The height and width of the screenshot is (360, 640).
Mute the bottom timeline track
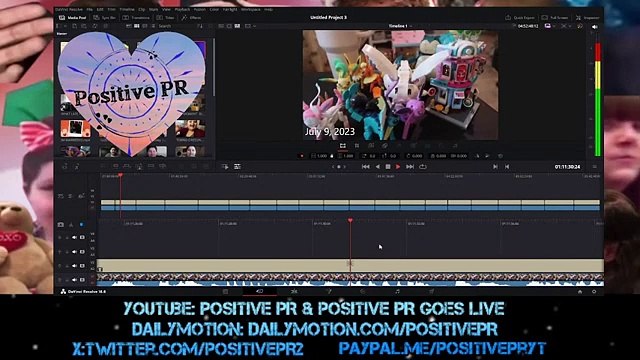[74, 280]
